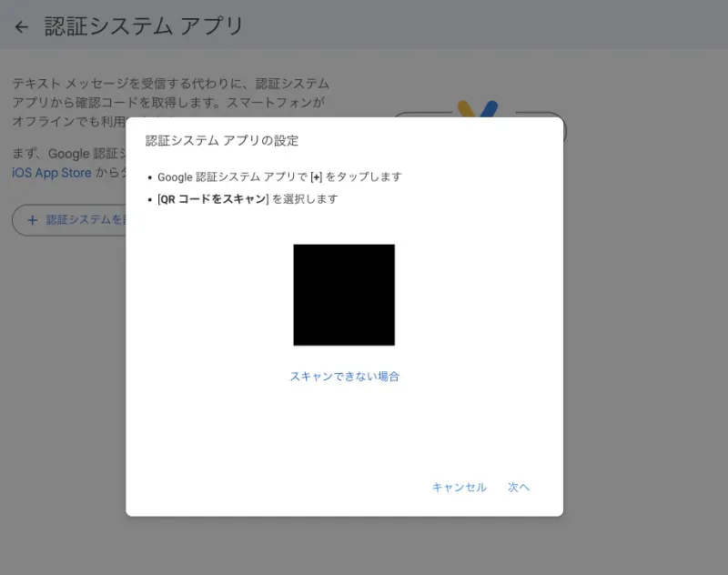This screenshot has height=575, width=728.
Task: Click the center of the black QR square
Action: click(x=344, y=294)
